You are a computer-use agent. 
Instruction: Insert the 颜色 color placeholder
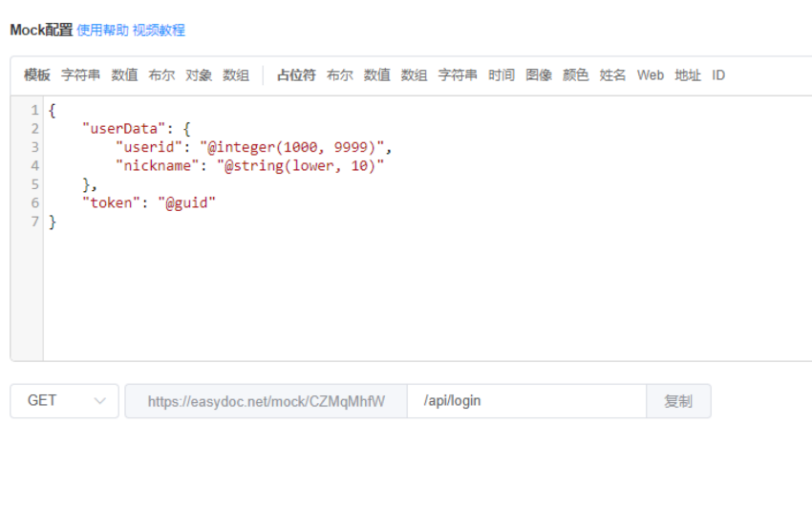[576, 74]
